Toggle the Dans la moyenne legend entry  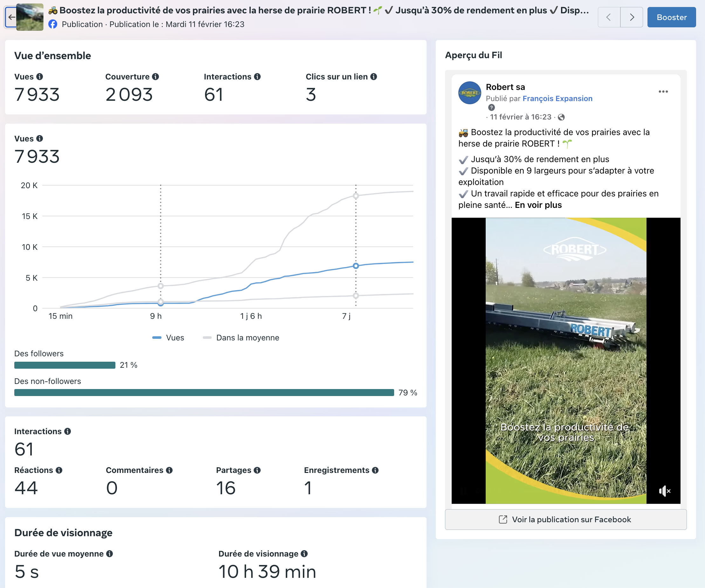click(241, 338)
